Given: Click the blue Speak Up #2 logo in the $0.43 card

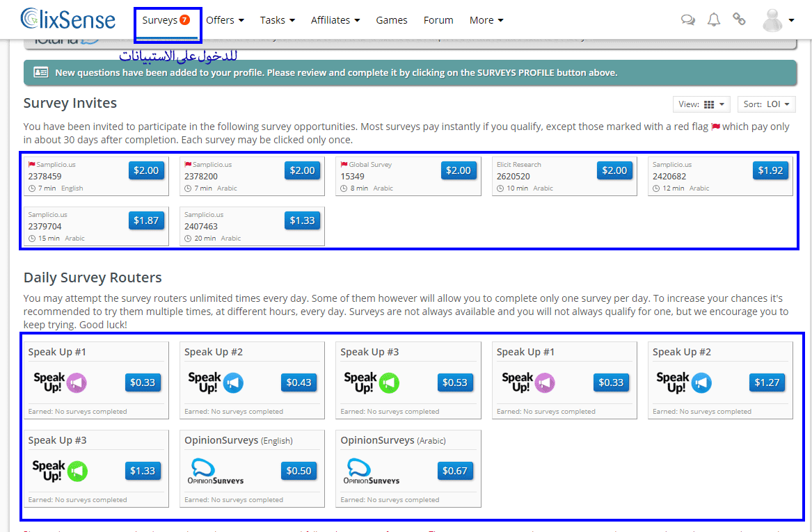Looking at the screenshot, I should (216, 382).
